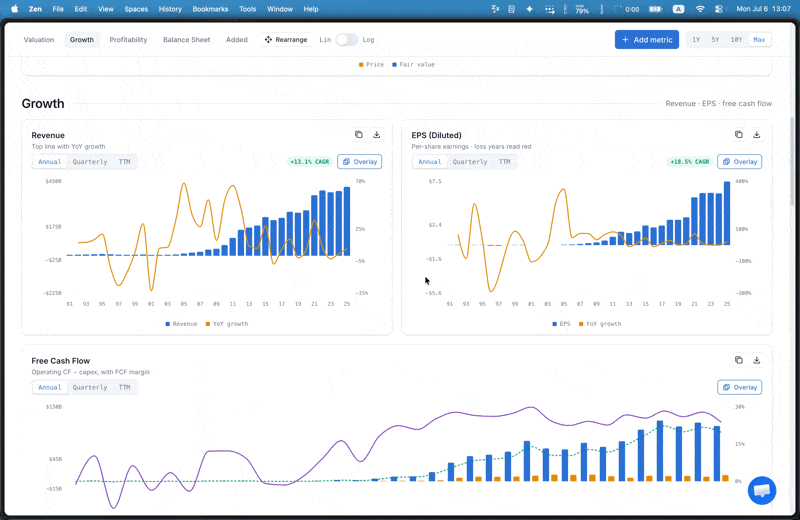
Task: Switch Revenue chart to Quarterly
Action: 90,162
